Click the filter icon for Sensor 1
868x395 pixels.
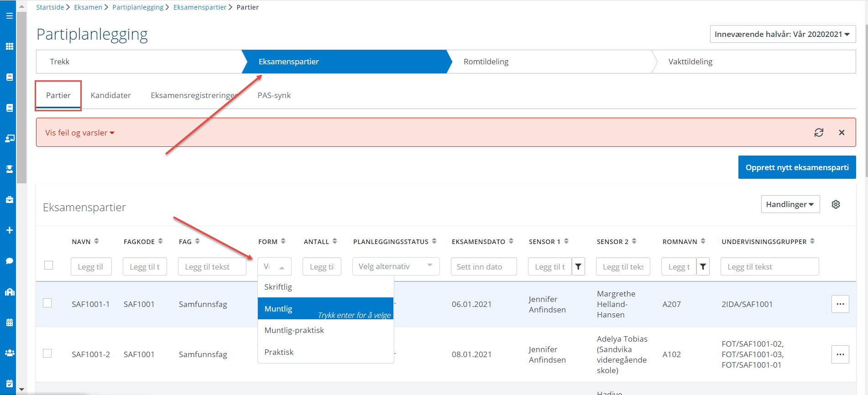[578, 267]
